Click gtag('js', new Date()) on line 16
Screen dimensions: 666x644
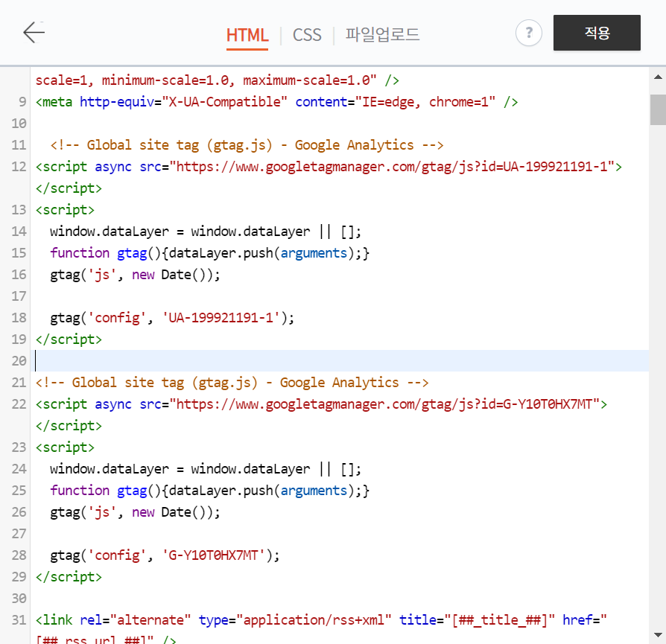135,275
